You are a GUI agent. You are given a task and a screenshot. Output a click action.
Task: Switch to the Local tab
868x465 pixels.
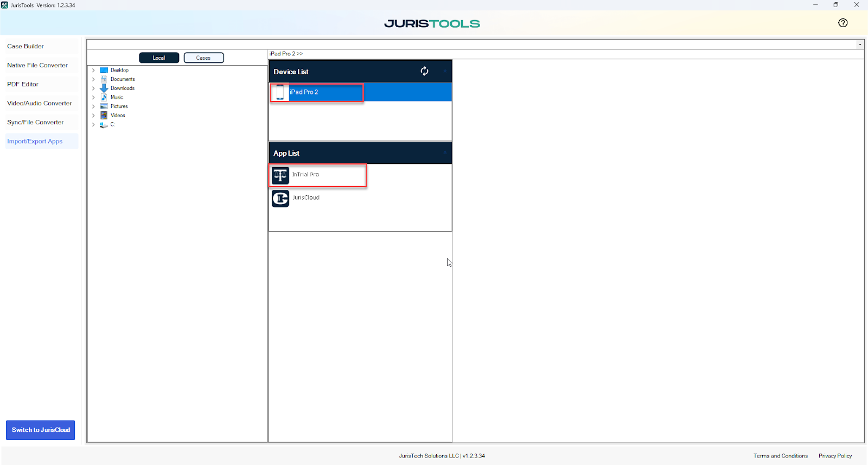click(x=159, y=58)
